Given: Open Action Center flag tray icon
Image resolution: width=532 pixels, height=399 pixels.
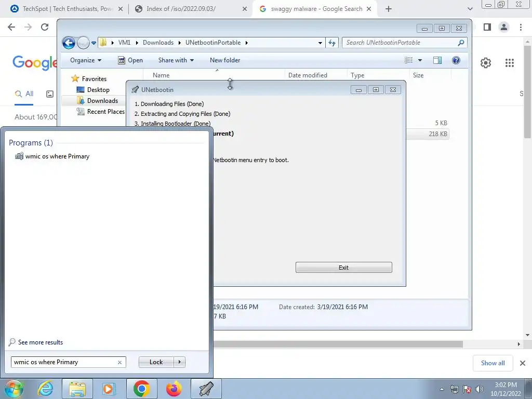Looking at the screenshot, I should coord(467,389).
